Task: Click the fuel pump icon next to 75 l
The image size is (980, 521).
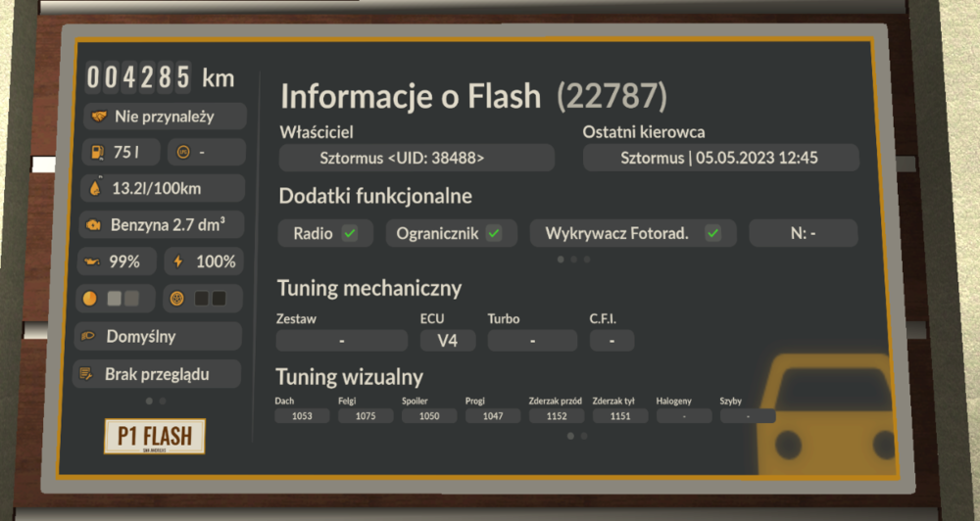Action: coord(97,152)
